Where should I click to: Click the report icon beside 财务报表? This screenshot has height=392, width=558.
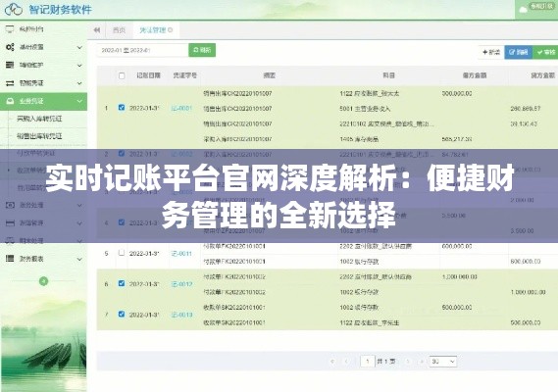click(10, 259)
